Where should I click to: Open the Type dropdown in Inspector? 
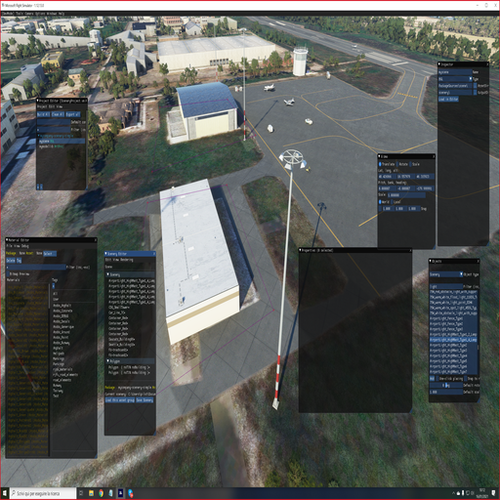tap(455, 79)
